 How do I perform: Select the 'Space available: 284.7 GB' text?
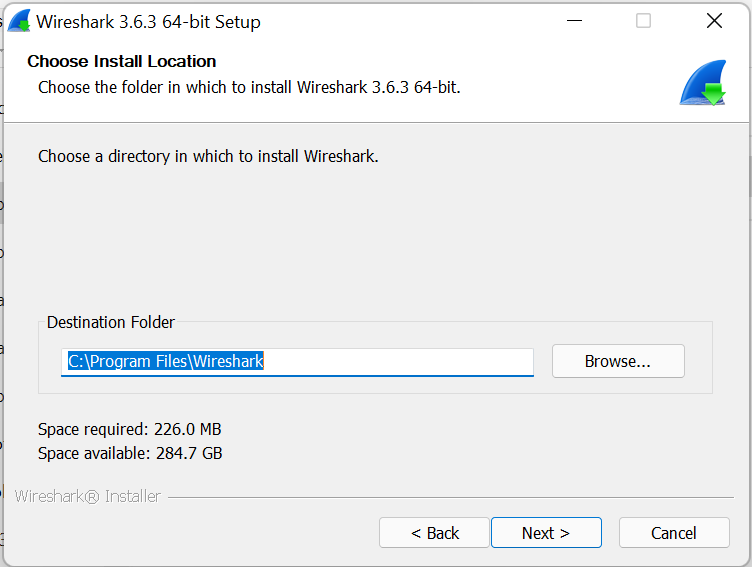pyautogui.click(x=130, y=453)
